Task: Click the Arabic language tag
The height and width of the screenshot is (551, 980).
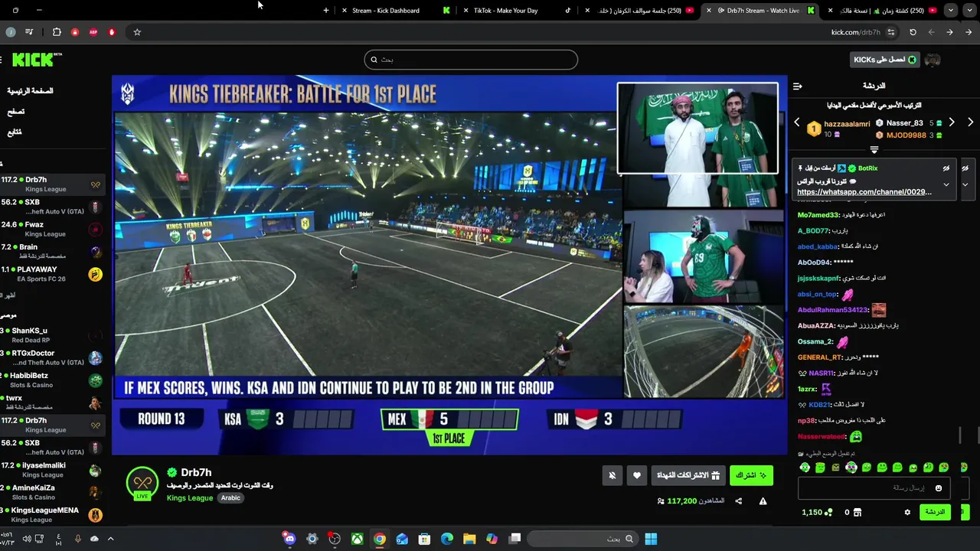Action: (x=230, y=498)
